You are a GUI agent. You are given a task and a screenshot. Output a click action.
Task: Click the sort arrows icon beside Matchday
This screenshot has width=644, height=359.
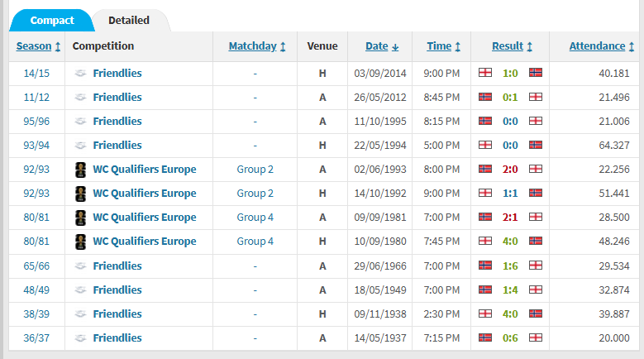coord(283,47)
